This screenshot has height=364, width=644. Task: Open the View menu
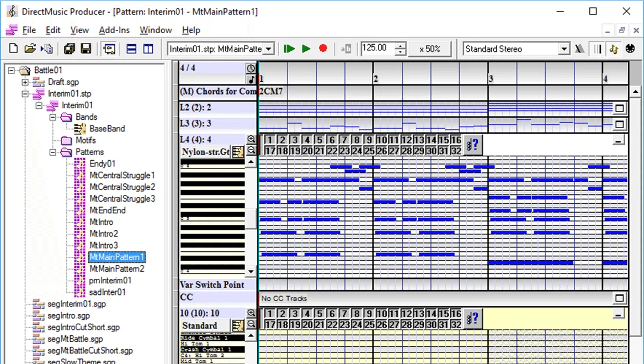pos(79,30)
